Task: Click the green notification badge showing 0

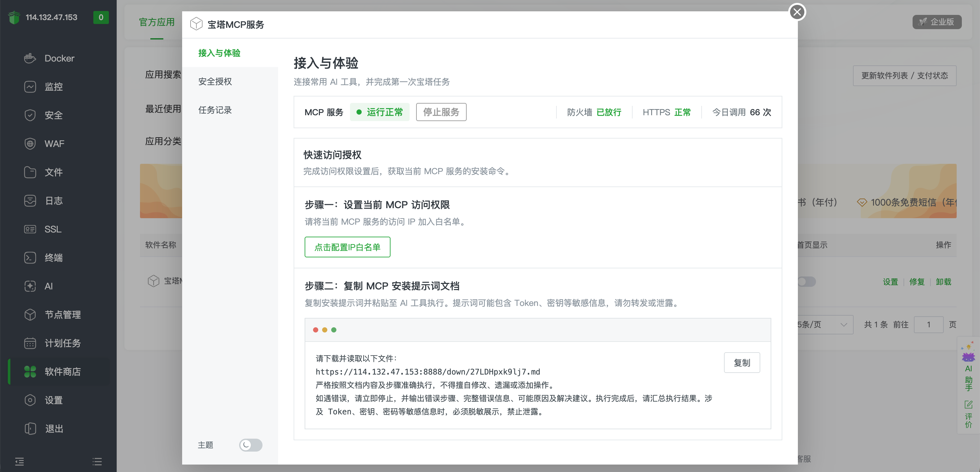Action: [x=101, y=17]
